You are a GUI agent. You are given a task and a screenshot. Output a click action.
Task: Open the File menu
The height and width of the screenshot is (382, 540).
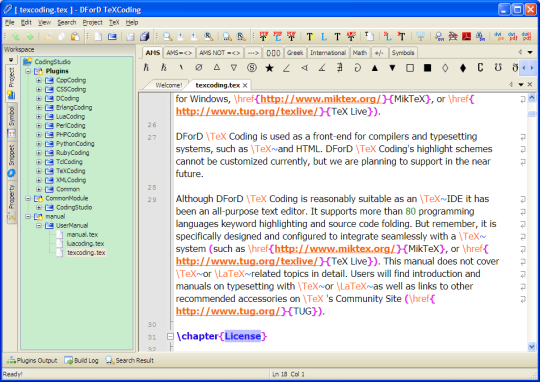tap(10, 22)
